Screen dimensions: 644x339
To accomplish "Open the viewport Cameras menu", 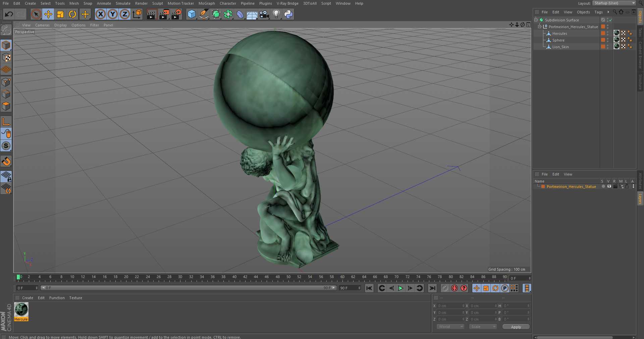I will tap(42, 25).
